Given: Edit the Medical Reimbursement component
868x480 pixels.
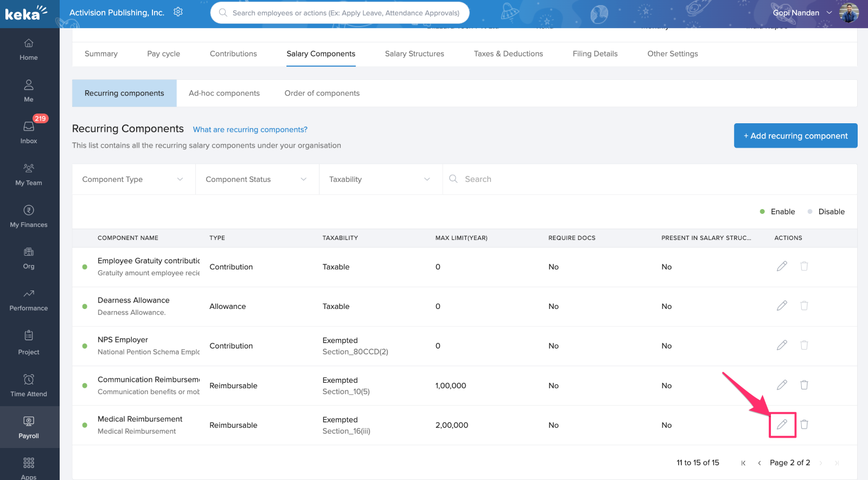Looking at the screenshot, I should [782, 425].
